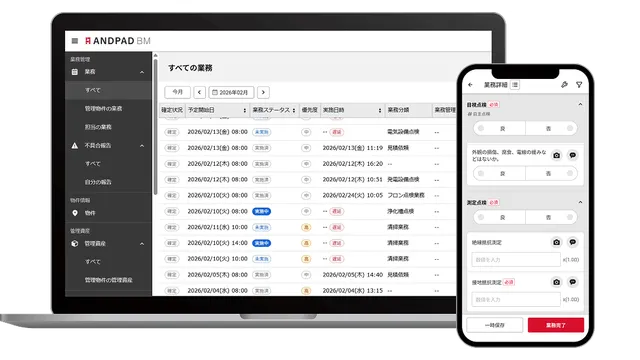
Task: Click the ANDPAD BM logo
Action: coord(118,41)
